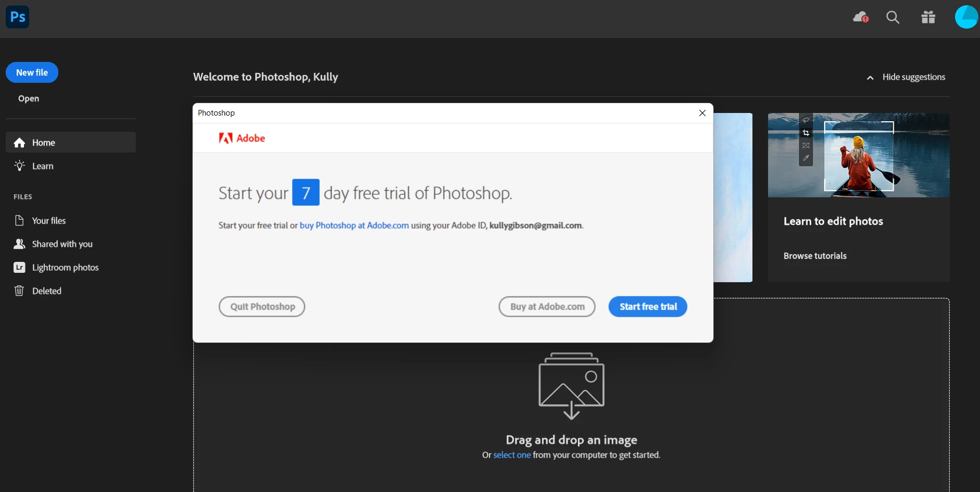Click the Deleted trash can icon
The height and width of the screenshot is (492, 980).
pyautogui.click(x=19, y=291)
